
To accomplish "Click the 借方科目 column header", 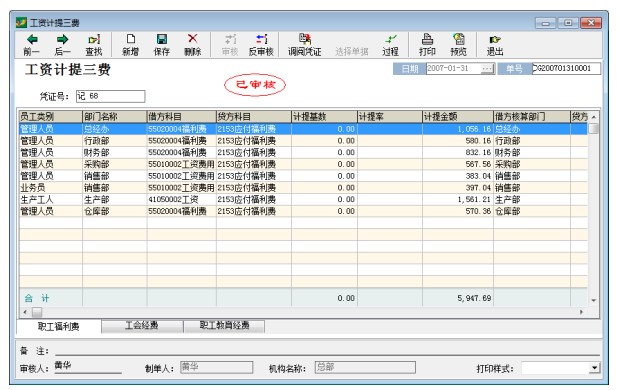I will [x=181, y=116].
